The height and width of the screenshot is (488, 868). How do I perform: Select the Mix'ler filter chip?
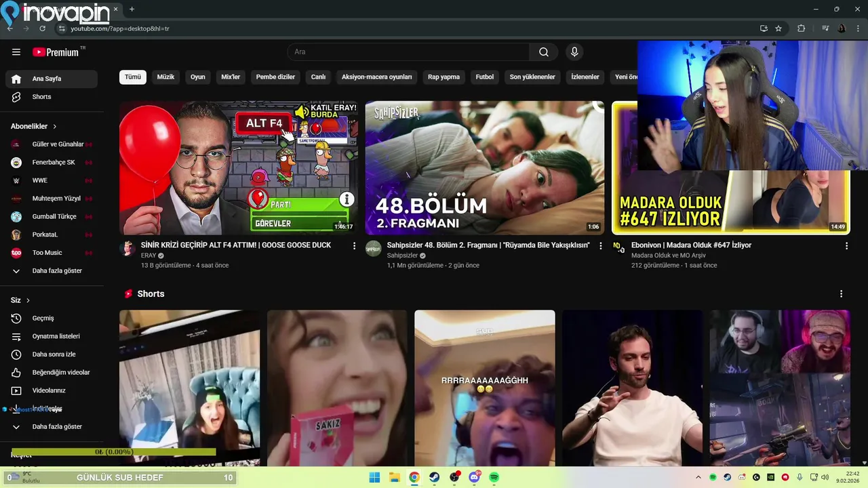231,77
